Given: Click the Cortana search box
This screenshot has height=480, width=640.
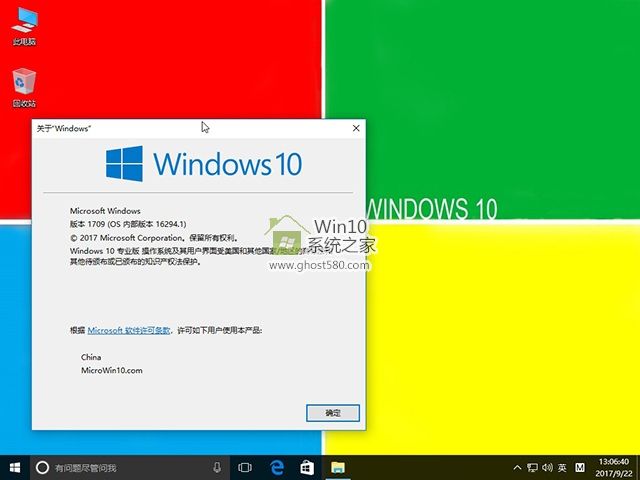Looking at the screenshot, I should [130, 467].
